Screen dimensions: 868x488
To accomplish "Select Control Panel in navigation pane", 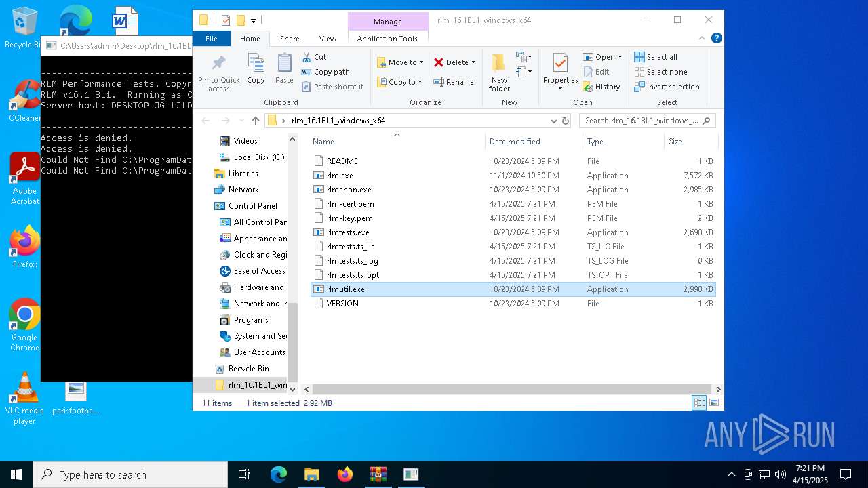I will pyautogui.click(x=252, y=206).
